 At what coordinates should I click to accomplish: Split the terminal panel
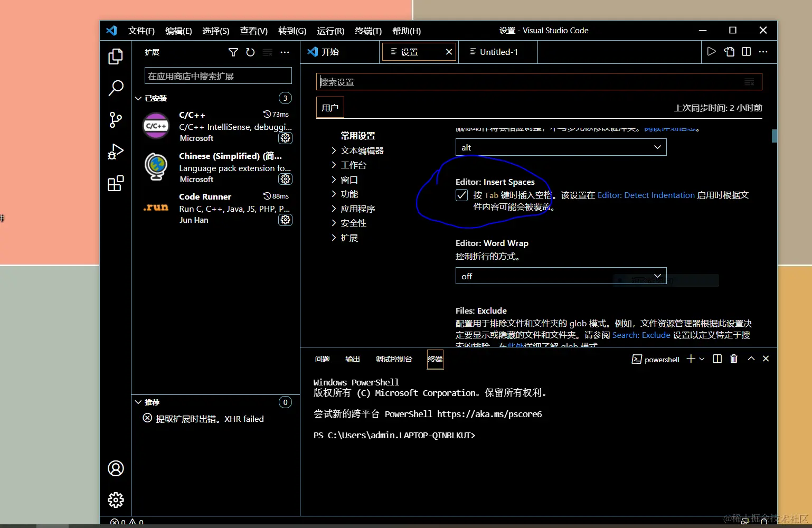[x=717, y=359]
